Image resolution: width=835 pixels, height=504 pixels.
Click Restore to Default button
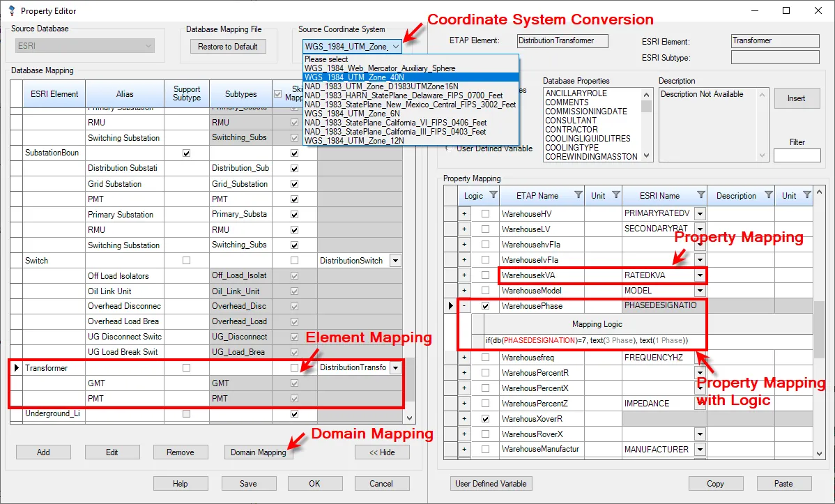coord(227,47)
